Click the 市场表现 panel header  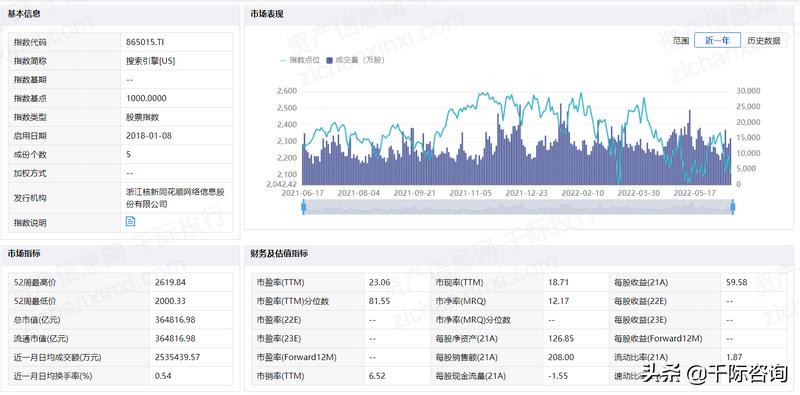click(519, 14)
